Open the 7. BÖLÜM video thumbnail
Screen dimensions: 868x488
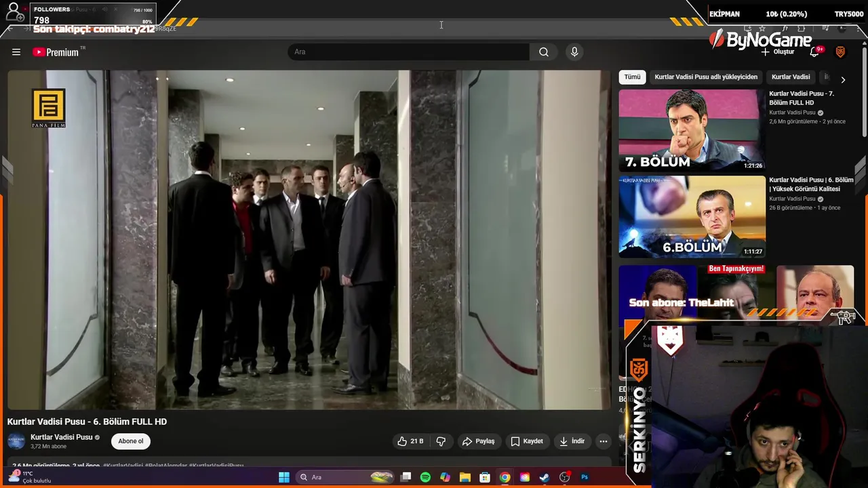pyautogui.click(x=692, y=130)
